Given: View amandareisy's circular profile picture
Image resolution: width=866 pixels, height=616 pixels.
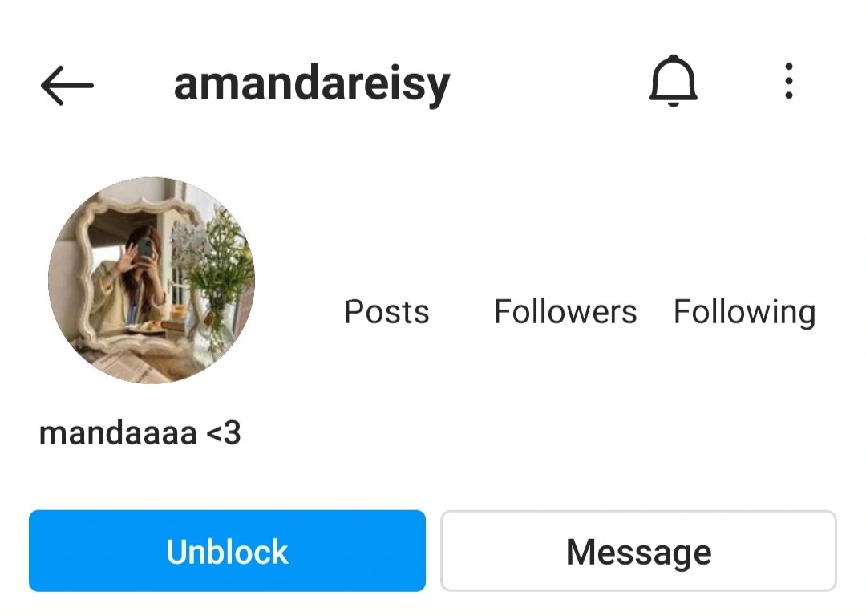Looking at the screenshot, I should point(152,281).
